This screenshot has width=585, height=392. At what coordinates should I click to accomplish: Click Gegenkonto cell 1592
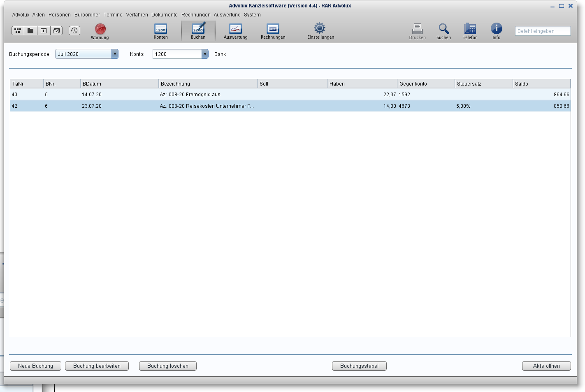tap(404, 95)
